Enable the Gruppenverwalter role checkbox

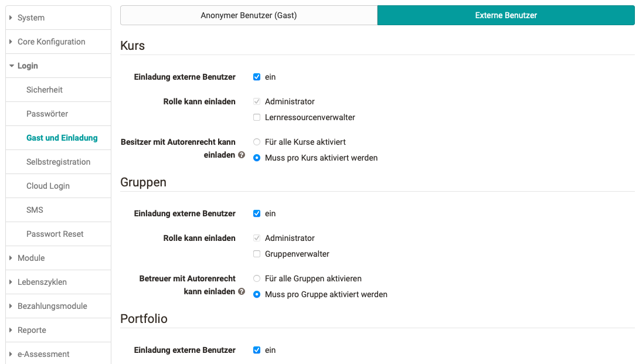coord(257,254)
